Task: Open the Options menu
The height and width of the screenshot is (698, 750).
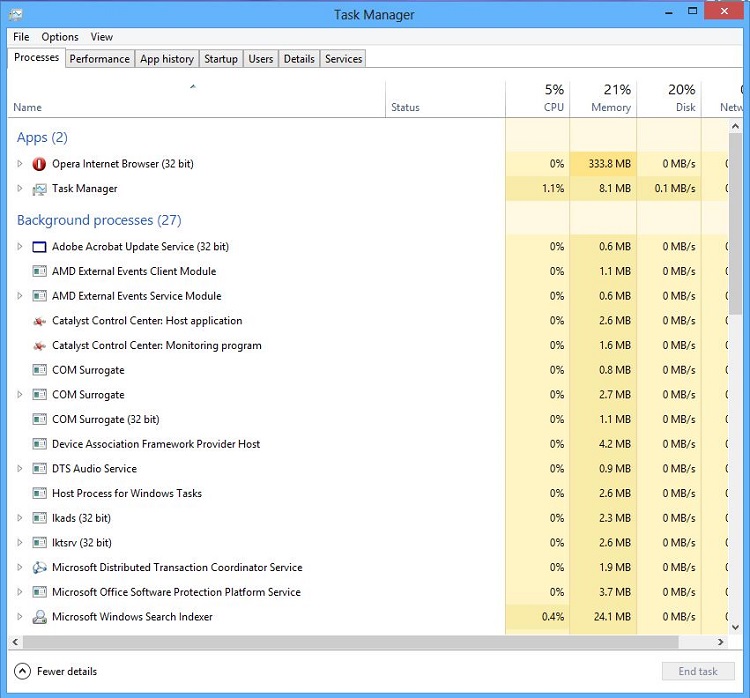Action: (x=60, y=37)
